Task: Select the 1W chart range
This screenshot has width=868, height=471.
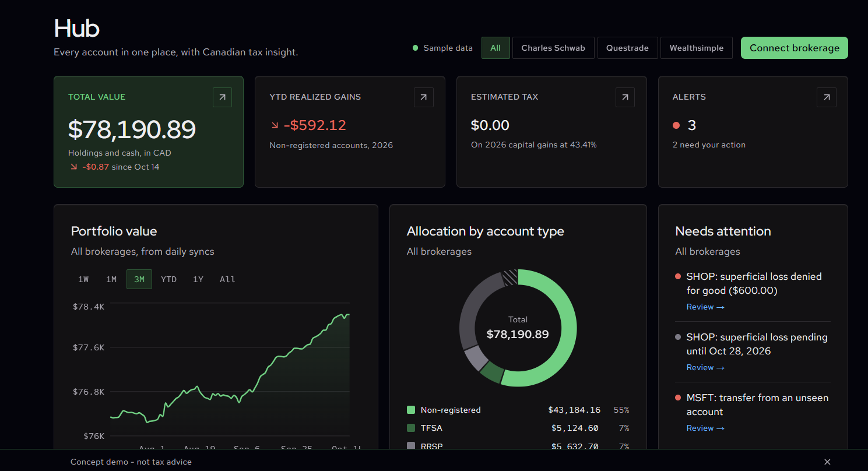Action: [83, 279]
